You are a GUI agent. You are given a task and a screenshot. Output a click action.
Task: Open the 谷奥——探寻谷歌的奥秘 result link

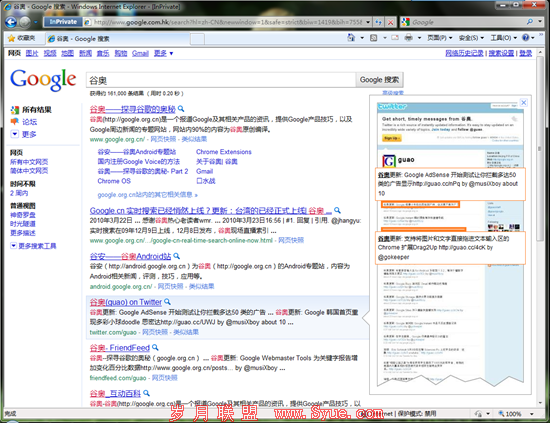pos(133,109)
